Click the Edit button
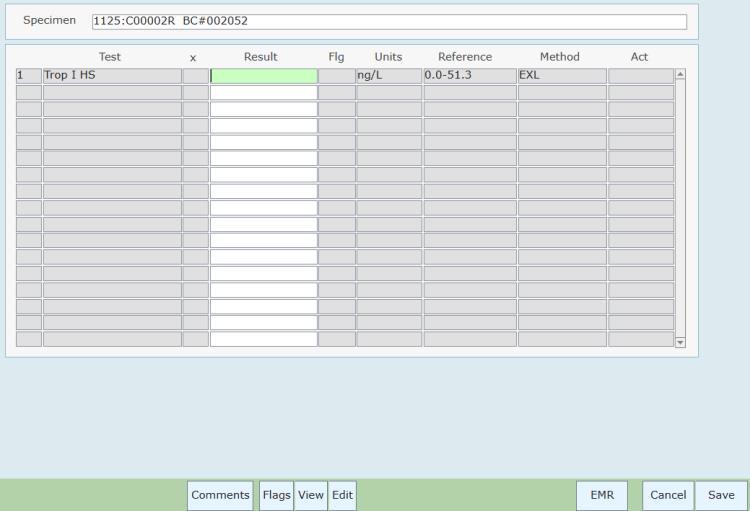The image size is (750, 511). pyautogui.click(x=342, y=495)
